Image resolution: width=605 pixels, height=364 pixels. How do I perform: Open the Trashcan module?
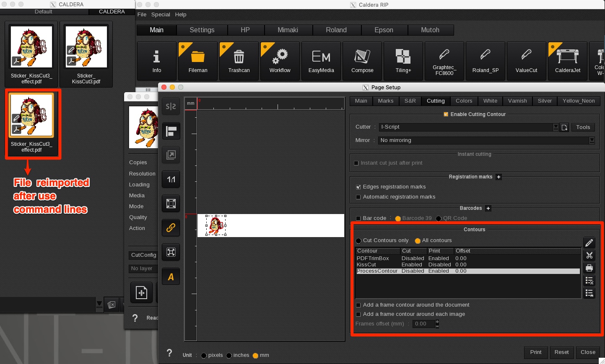[x=239, y=61]
